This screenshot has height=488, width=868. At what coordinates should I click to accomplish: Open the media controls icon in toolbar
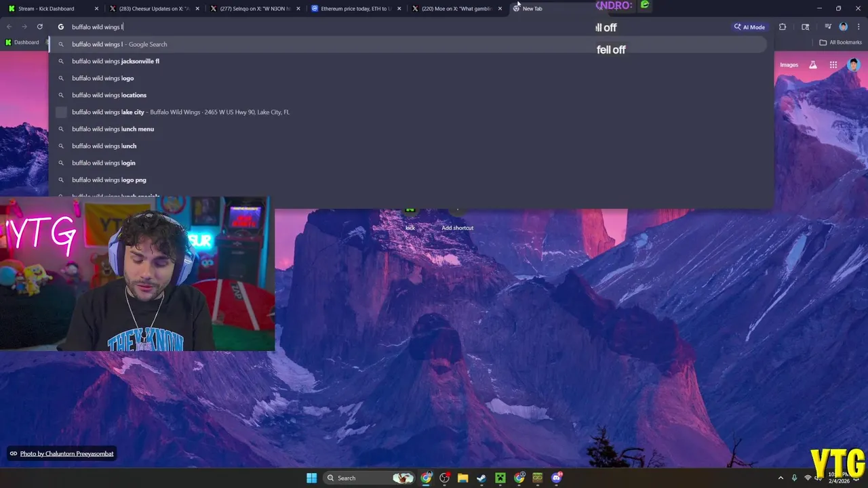coord(828,27)
